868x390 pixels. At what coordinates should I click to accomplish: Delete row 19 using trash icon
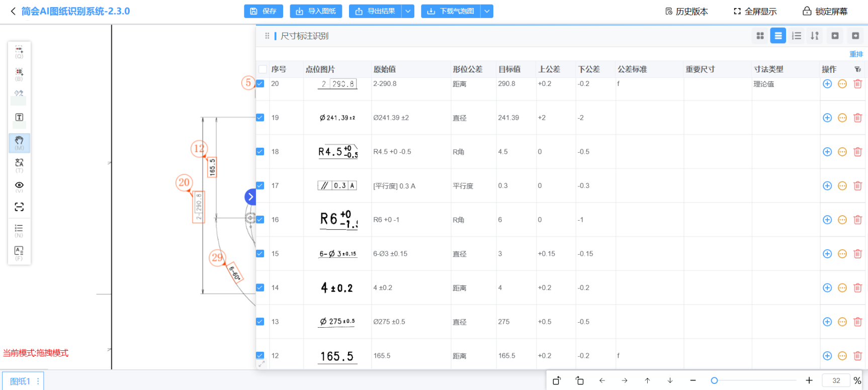857,118
